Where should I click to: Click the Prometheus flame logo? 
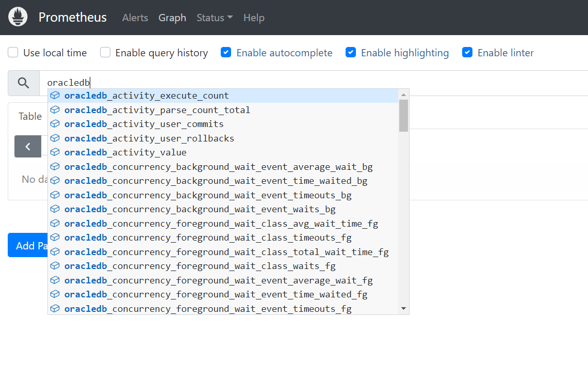coord(18,17)
